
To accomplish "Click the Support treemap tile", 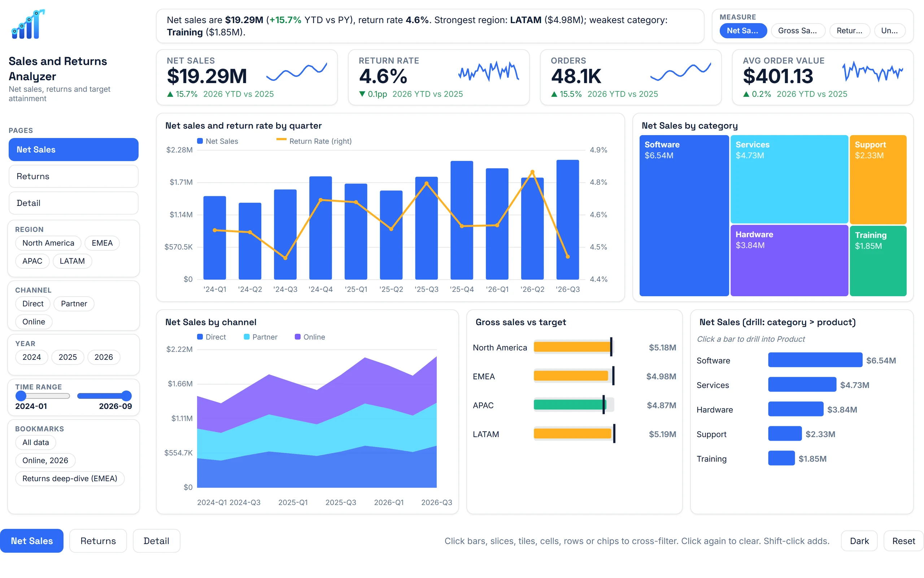I will coord(878,179).
